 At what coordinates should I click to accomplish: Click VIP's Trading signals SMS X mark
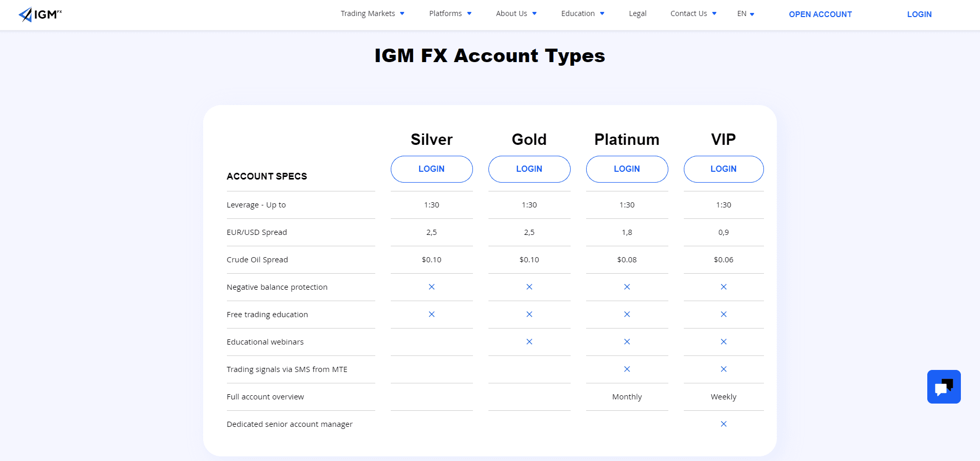pyautogui.click(x=724, y=369)
